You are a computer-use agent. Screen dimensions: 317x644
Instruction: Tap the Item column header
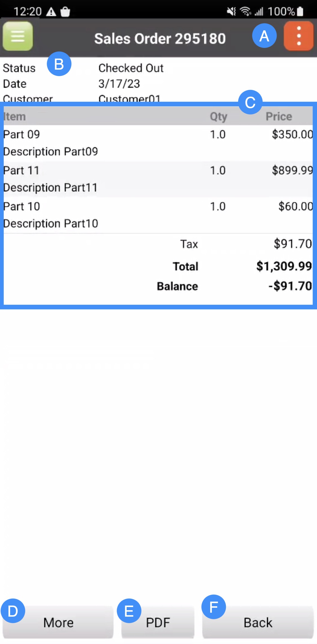[15, 116]
